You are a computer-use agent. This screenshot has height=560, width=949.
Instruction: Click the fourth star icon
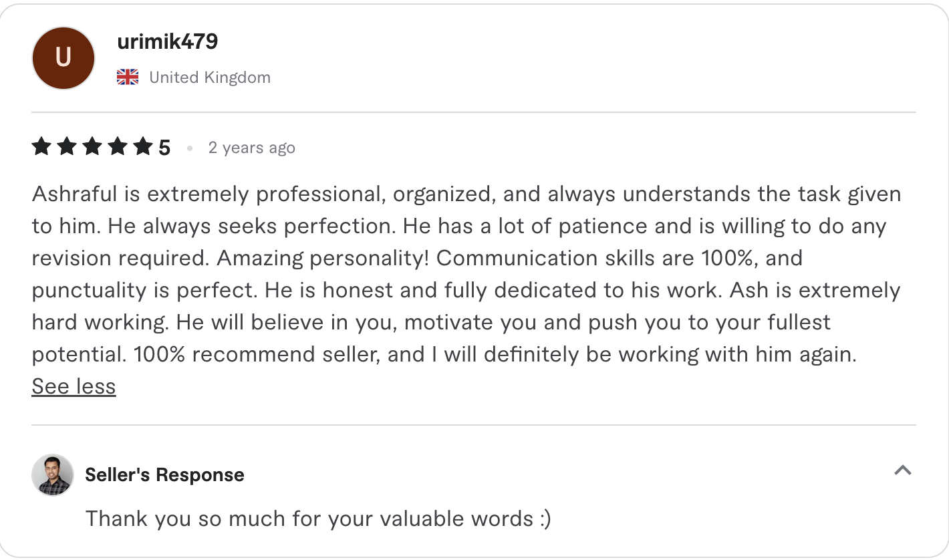[x=118, y=146]
